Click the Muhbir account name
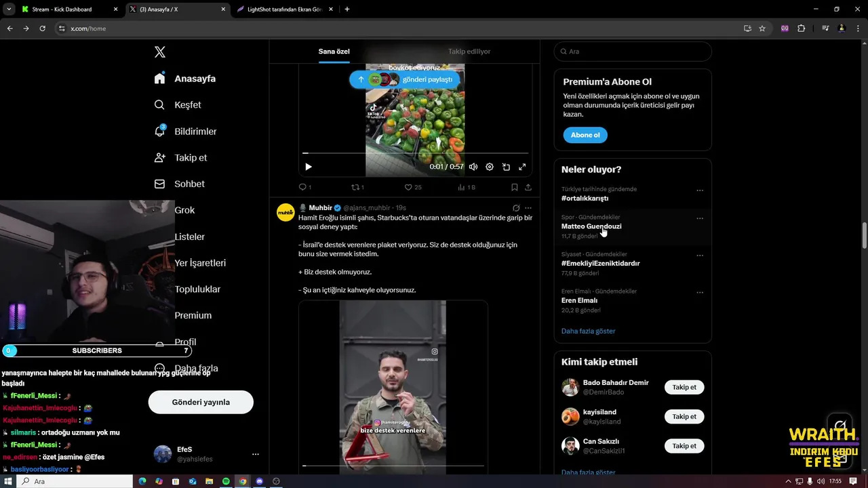 [x=321, y=207]
